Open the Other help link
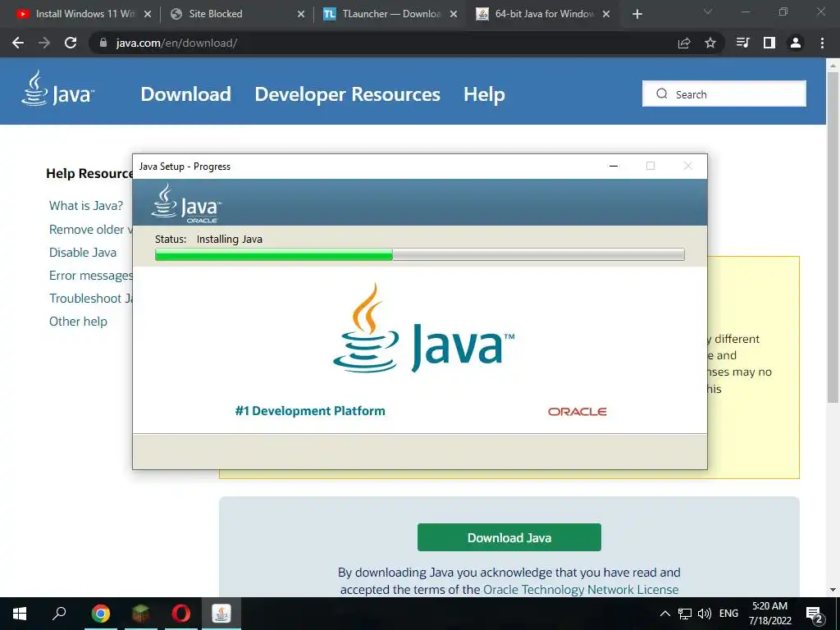 pyautogui.click(x=78, y=322)
